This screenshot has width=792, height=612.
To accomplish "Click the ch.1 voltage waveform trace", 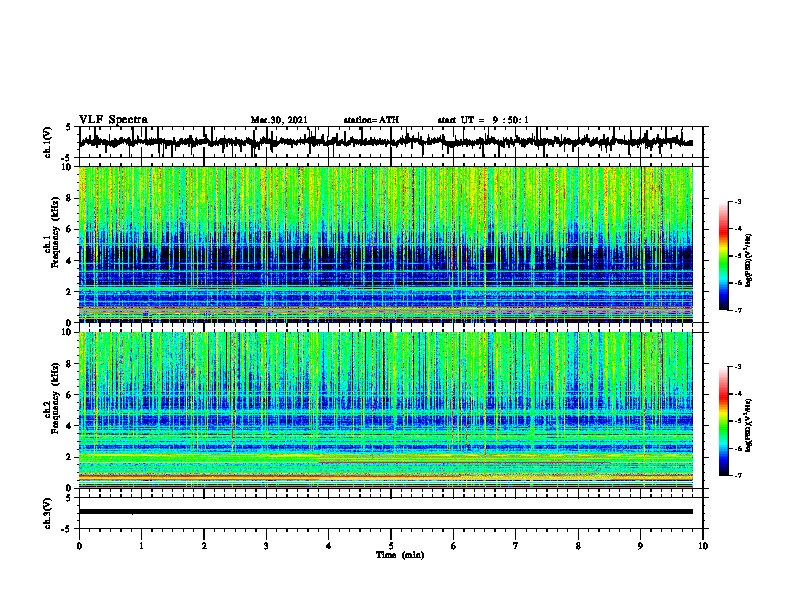I will tap(385, 142).
